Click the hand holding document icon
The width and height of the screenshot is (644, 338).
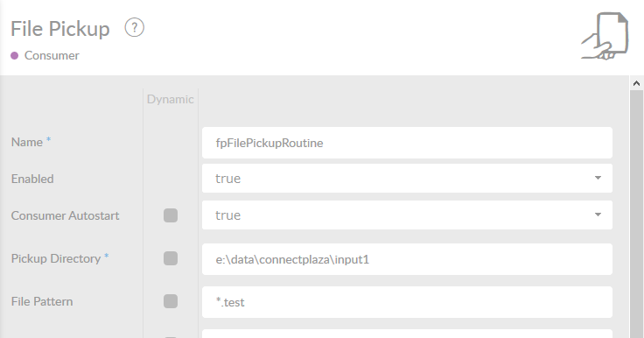pyautogui.click(x=605, y=36)
